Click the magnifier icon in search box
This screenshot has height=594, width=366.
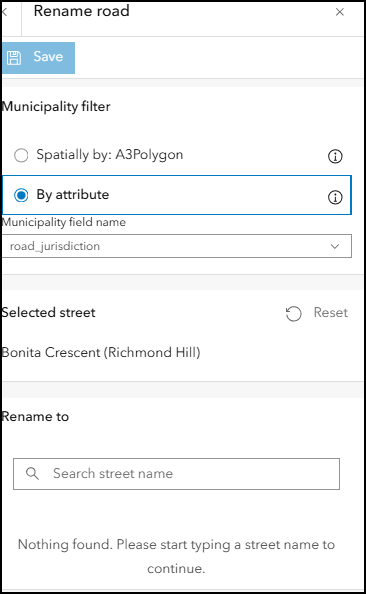32,474
